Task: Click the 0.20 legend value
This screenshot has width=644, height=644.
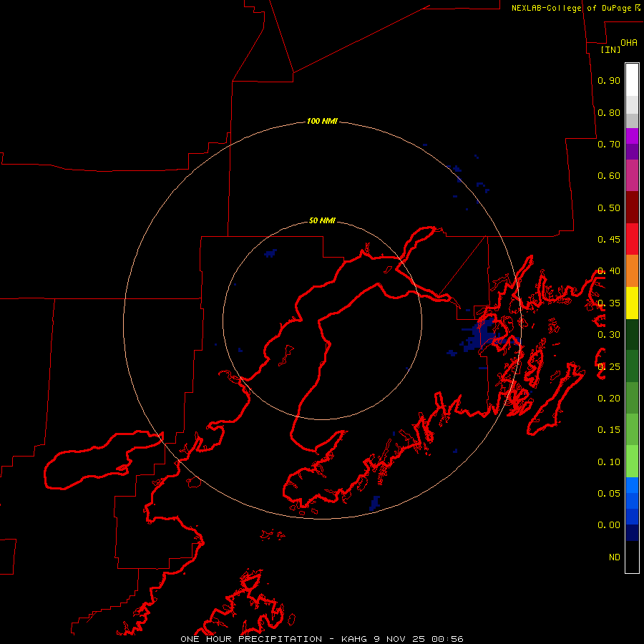Action: click(x=609, y=399)
